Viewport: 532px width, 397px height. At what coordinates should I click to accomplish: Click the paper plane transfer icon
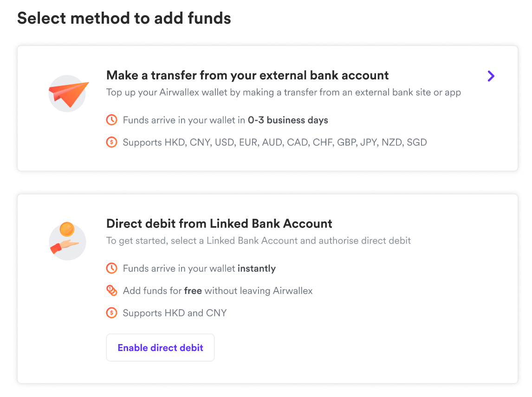(68, 94)
